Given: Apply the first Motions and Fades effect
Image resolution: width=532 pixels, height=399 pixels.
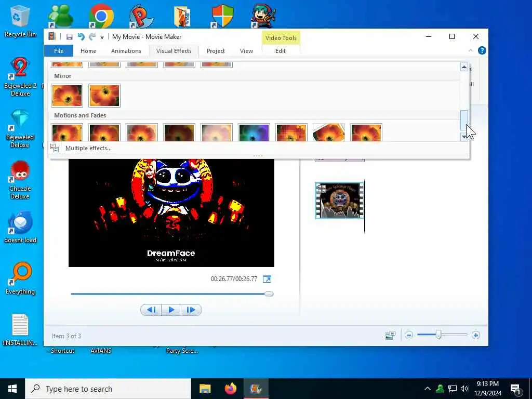Looking at the screenshot, I should pos(67,132).
